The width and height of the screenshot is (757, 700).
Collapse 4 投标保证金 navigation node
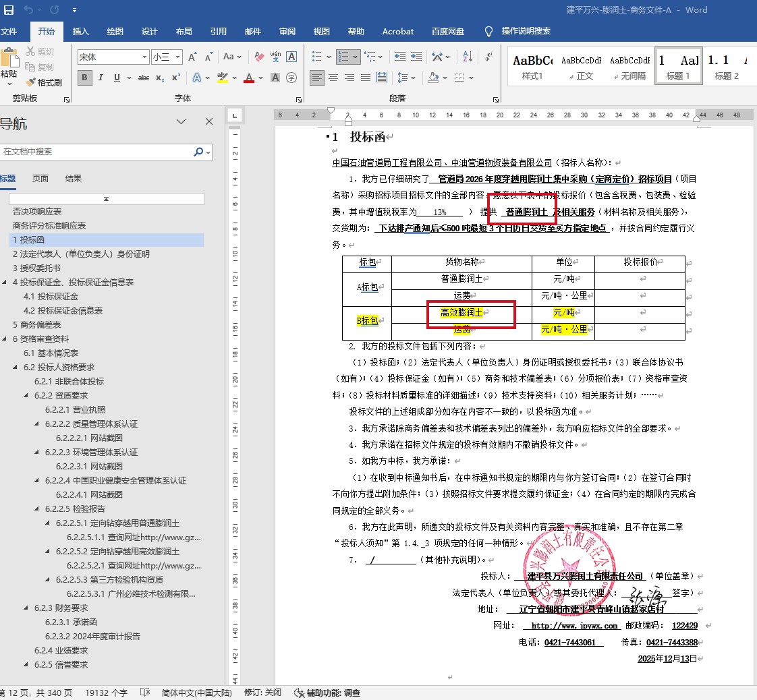(4, 282)
